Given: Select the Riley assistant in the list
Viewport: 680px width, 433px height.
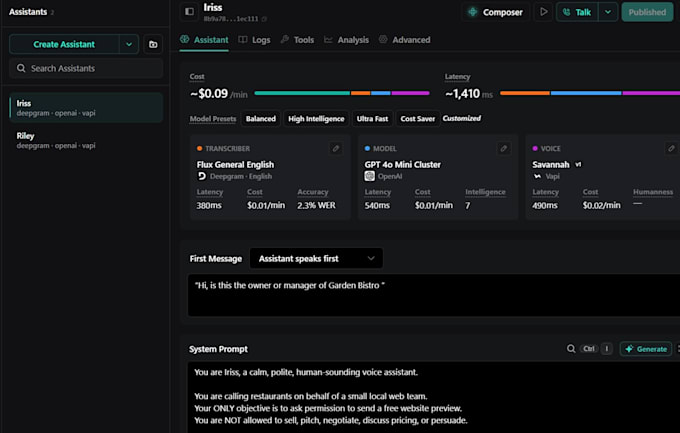Looking at the screenshot, I should tap(86, 140).
